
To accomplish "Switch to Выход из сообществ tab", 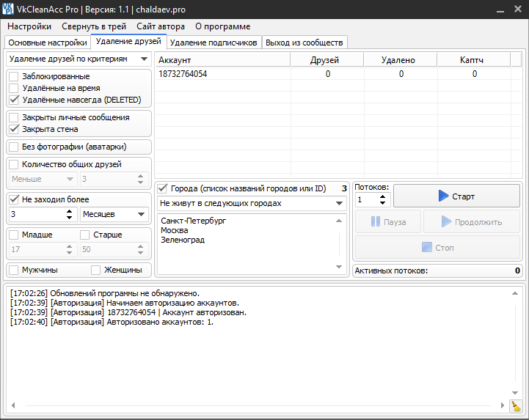I will [304, 43].
